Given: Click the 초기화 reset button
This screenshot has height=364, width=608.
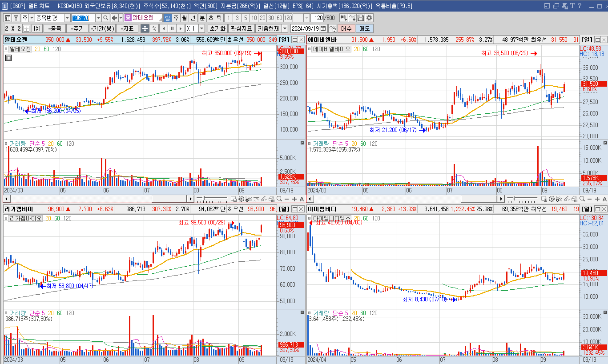Looking at the screenshot, I should [217, 28].
